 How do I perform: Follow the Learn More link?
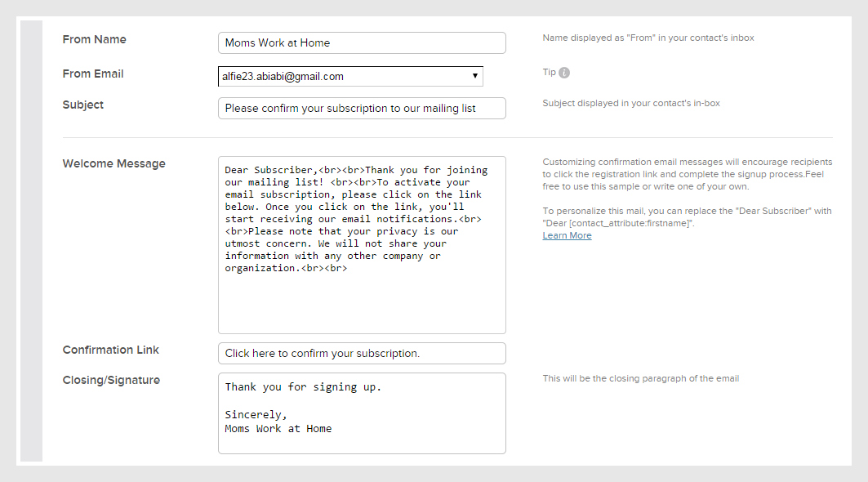click(x=567, y=235)
